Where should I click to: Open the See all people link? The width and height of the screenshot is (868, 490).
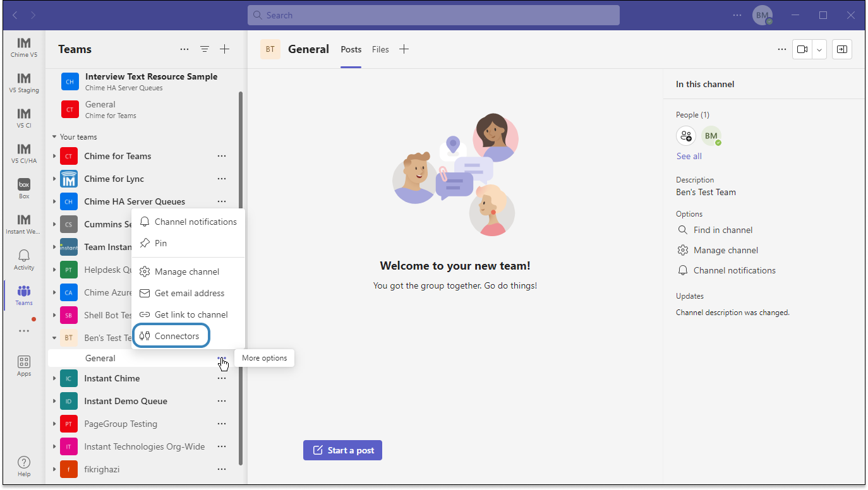tap(689, 156)
